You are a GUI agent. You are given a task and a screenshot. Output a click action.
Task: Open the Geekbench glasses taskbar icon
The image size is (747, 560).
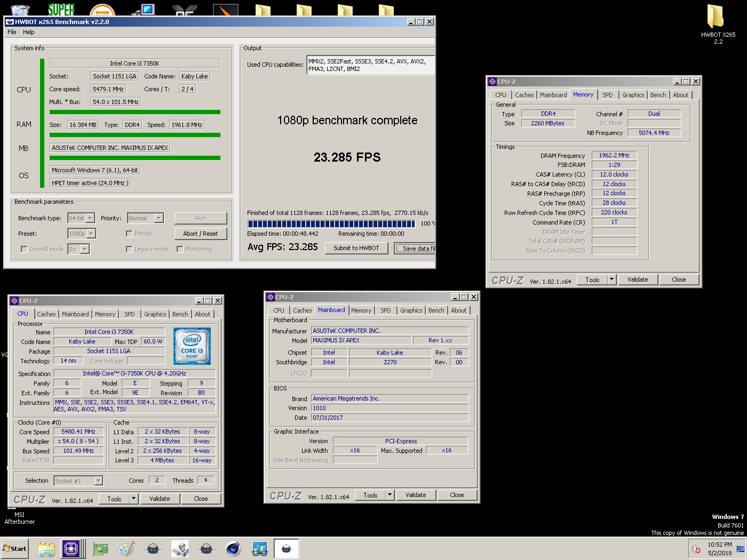(x=260, y=549)
